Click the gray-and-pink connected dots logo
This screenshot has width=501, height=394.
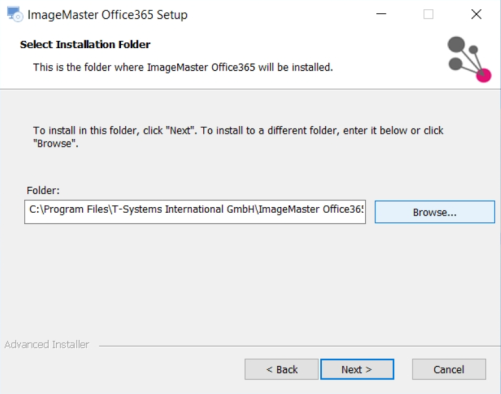(x=469, y=59)
